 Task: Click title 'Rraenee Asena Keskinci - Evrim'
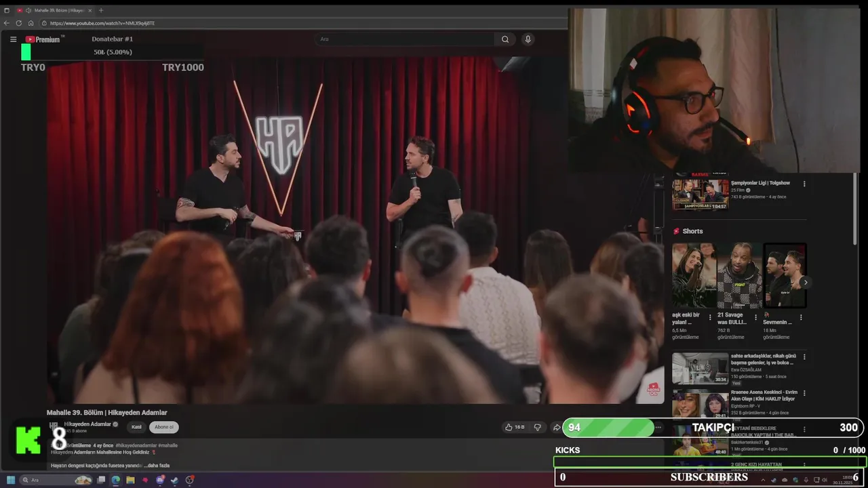tap(764, 396)
